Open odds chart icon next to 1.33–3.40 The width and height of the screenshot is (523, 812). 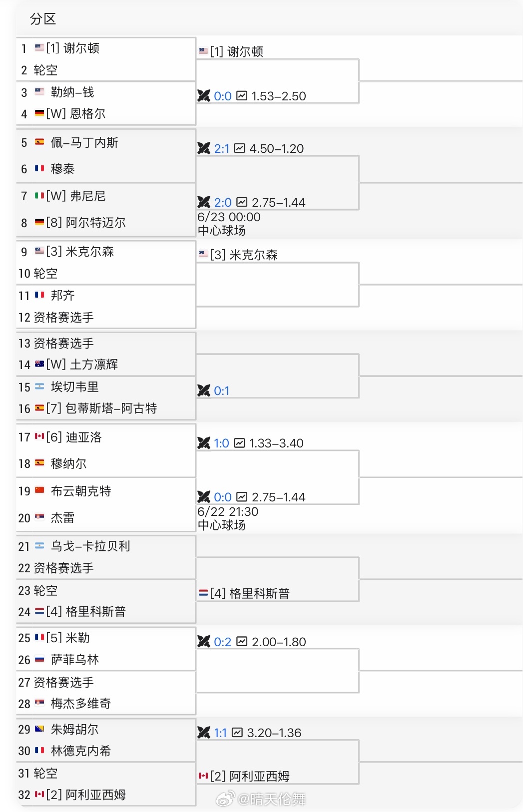click(240, 442)
